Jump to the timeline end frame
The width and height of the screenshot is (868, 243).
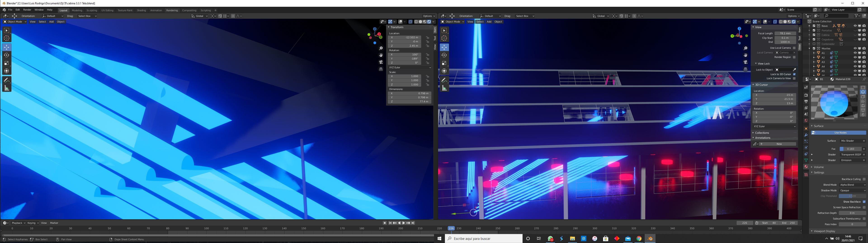[x=413, y=223]
